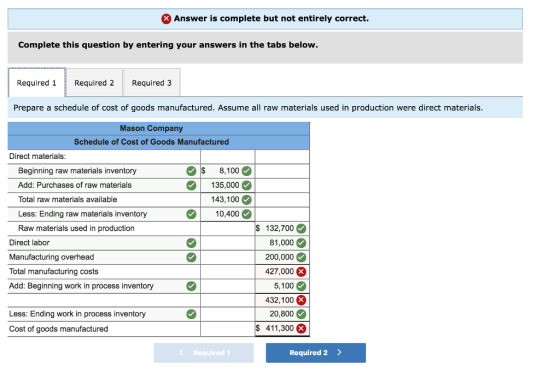Click green check beside 132,700 value

pyautogui.click(x=301, y=229)
